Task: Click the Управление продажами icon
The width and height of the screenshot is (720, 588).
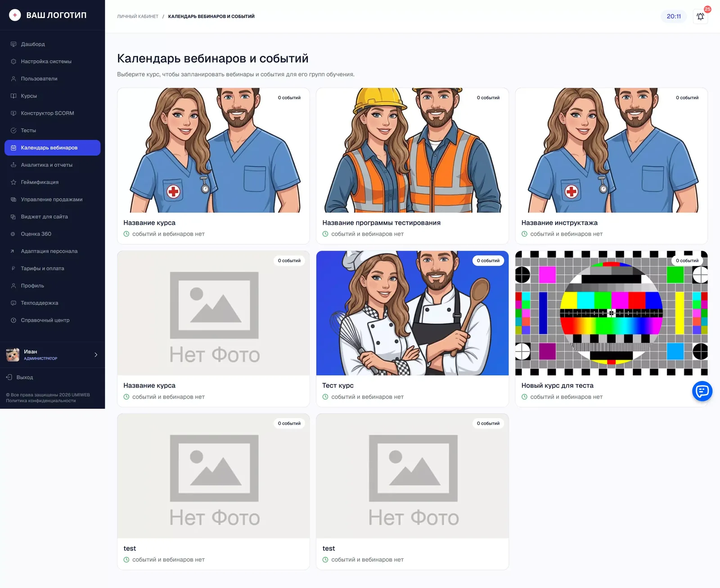Action: click(13, 199)
